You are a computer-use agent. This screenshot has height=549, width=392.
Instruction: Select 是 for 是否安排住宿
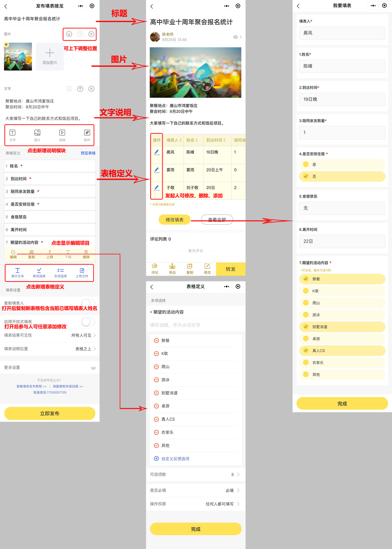click(342, 165)
